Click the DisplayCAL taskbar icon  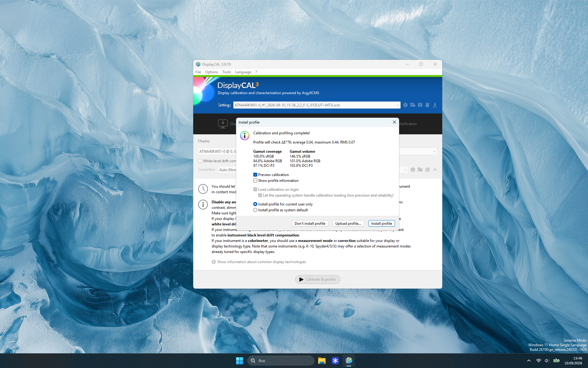pyautogui.click(x=349, y=361)
